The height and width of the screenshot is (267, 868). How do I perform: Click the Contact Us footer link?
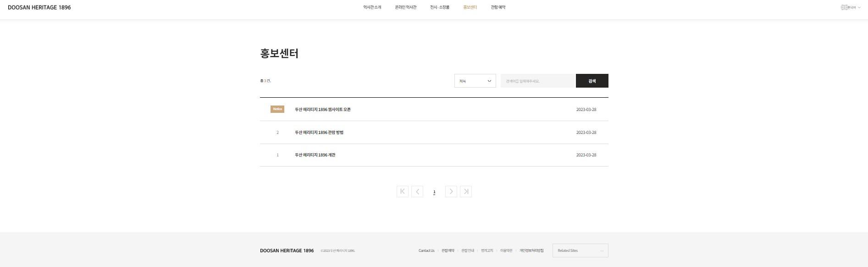tap(426, 250)
